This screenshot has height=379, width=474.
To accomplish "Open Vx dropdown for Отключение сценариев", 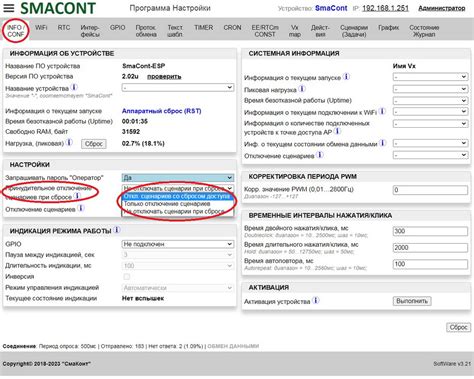I will (430, 155).
